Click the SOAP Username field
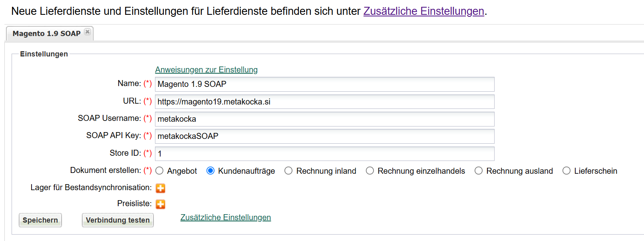 [x=325, y=119]
